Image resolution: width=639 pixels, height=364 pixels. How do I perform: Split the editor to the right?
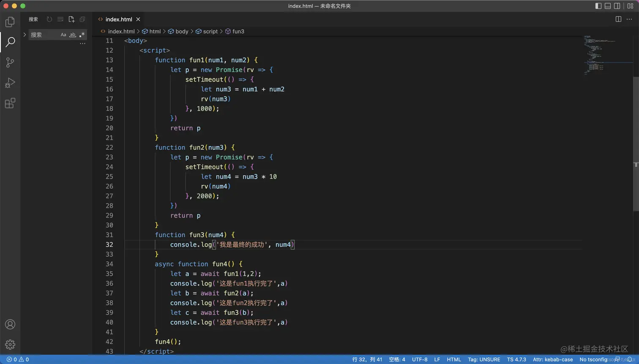618,19
